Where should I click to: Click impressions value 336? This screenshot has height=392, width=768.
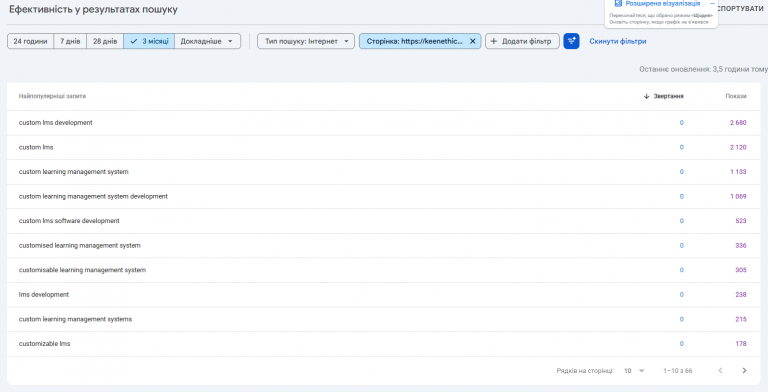[741, 245]
